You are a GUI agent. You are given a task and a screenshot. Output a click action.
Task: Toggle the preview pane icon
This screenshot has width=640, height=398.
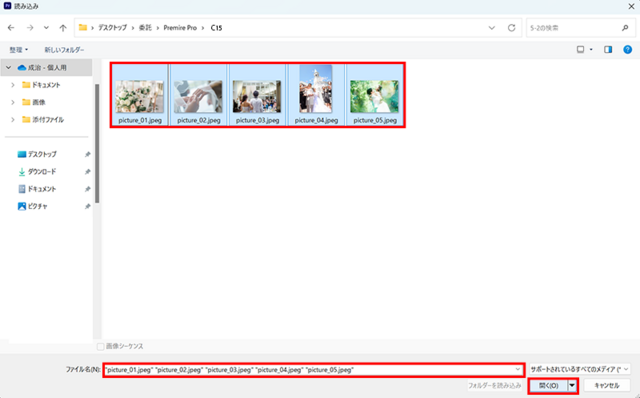click(608, 49)
